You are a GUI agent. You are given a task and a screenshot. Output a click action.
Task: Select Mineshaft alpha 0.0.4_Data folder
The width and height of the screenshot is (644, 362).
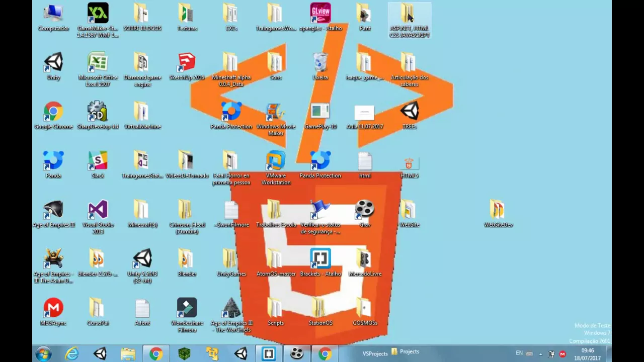(x=231, y=69)
